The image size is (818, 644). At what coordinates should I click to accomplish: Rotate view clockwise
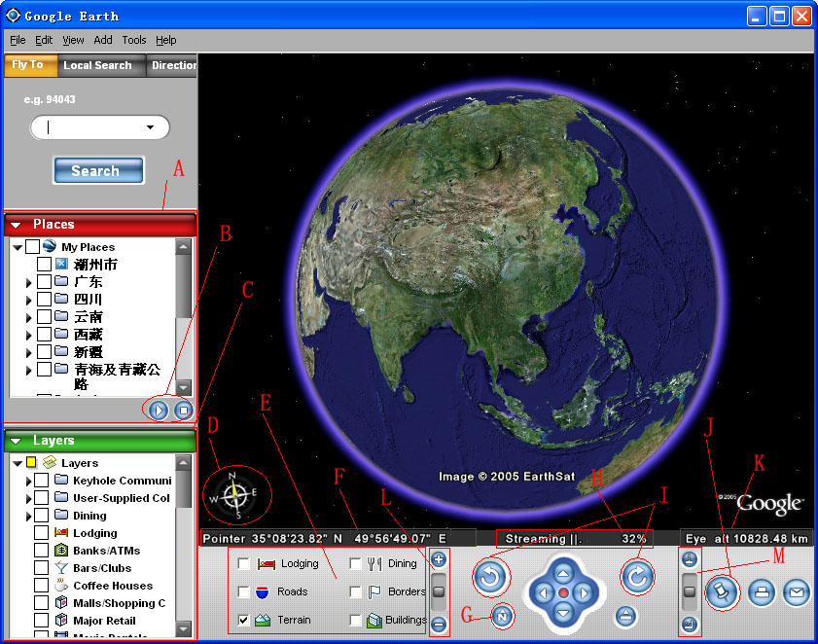tap(637, 577)
